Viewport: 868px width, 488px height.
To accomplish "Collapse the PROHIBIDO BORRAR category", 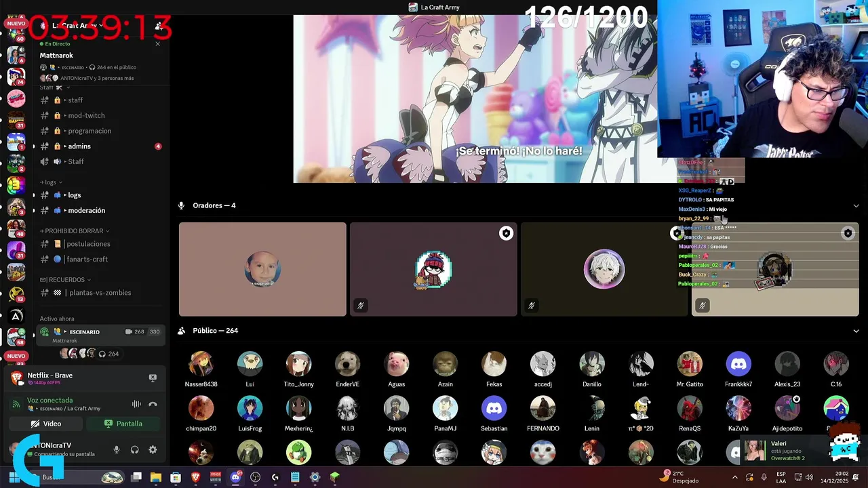I will 75,231.
